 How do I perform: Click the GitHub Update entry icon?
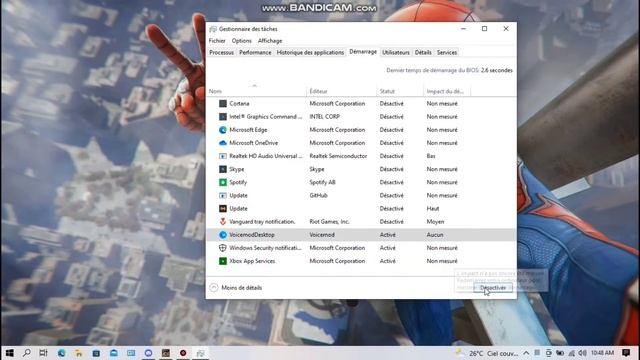[223, 196]
